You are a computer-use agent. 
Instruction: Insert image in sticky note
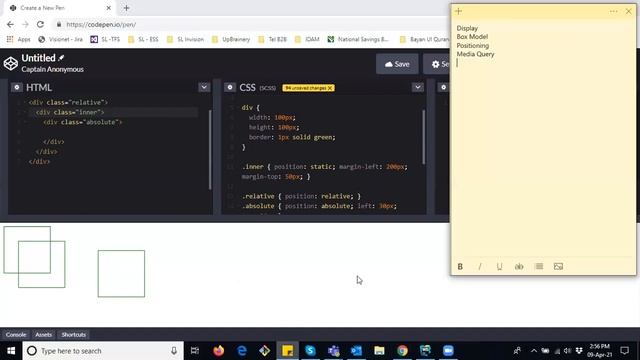pos(558,267)
